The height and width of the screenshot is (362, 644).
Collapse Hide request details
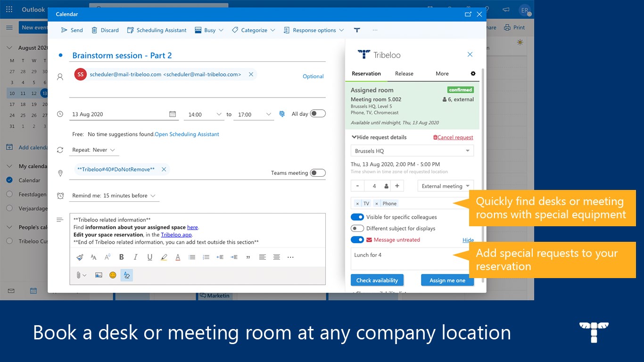point(379,137)
